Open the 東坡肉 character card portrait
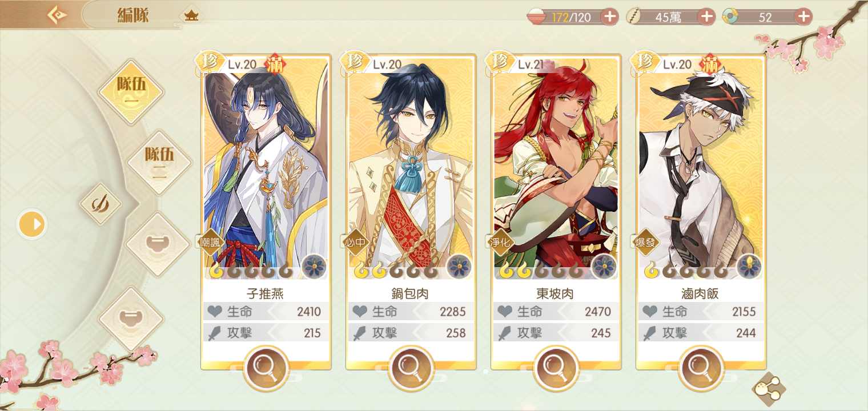 (x=556, y=166)
